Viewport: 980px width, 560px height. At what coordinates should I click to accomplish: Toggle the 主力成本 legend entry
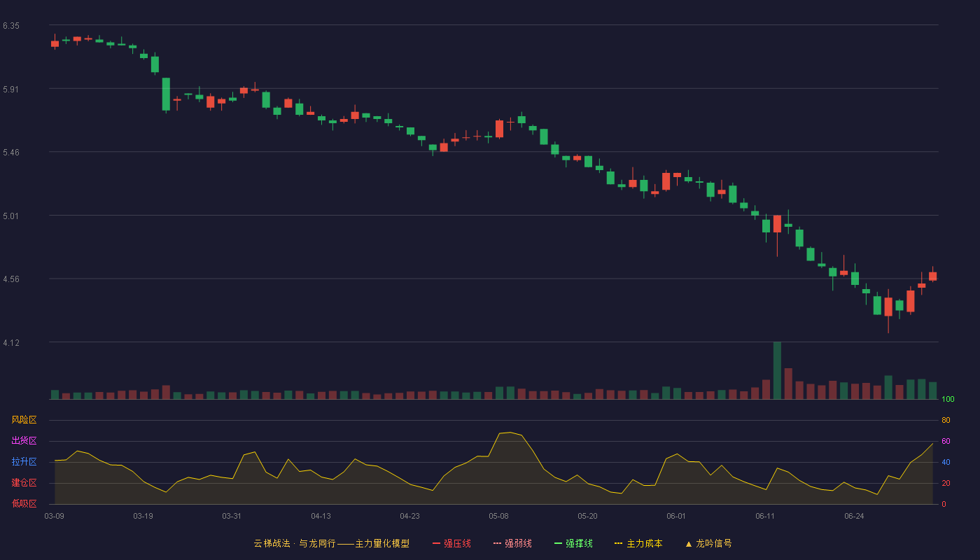coord(638,543)
